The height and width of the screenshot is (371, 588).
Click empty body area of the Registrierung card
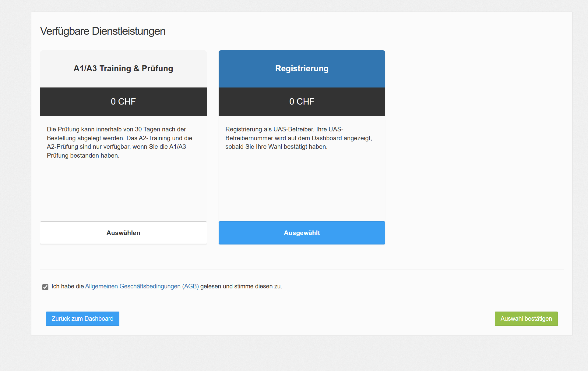pos(302,189)
